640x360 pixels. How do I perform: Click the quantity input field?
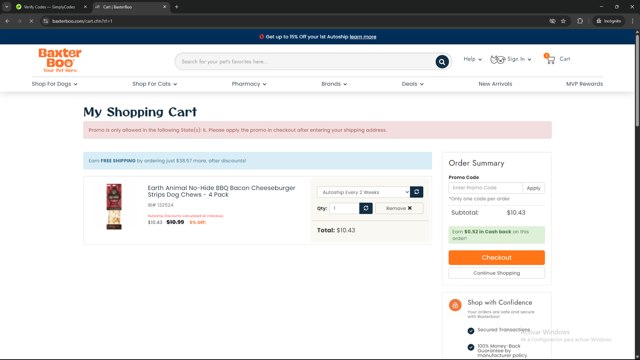tap(344, 208)
